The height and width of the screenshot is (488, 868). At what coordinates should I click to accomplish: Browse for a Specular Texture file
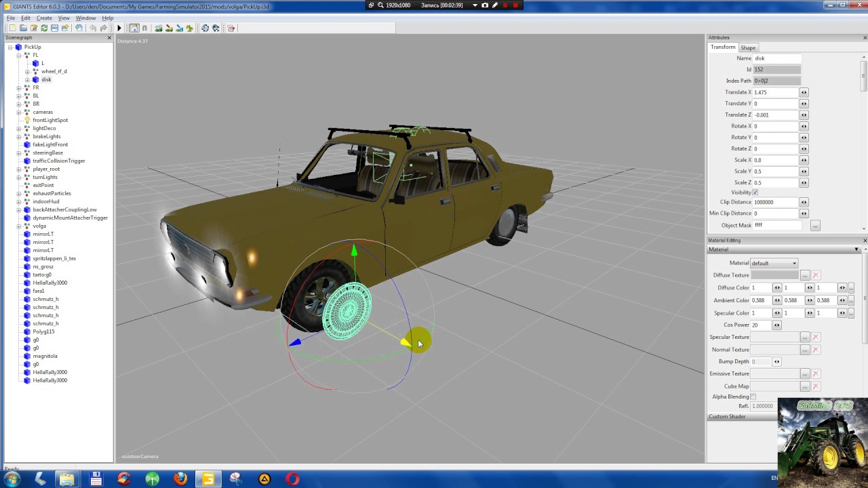pos(805,337)
